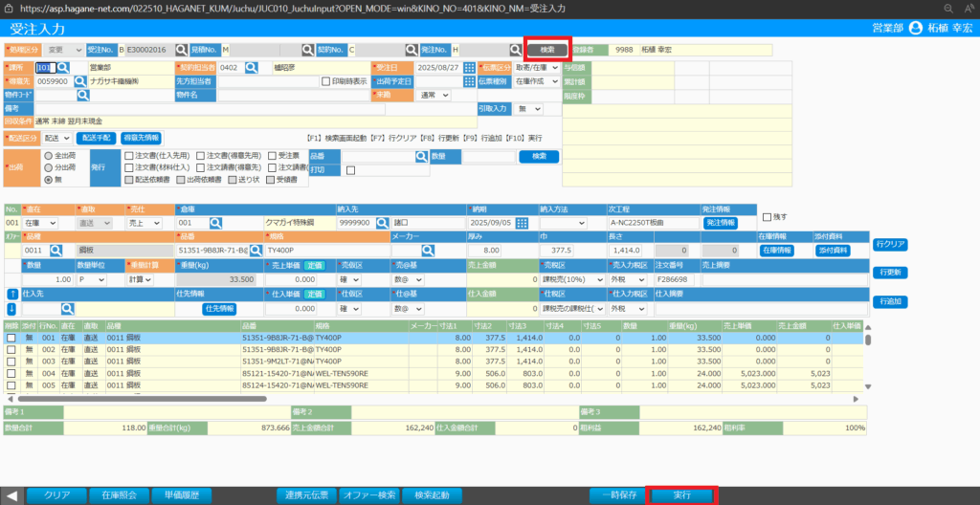The height and width of the screenshot is (505, 980).
Task: Tick delete checkbox for row 003
Action: tap(11, 362)
